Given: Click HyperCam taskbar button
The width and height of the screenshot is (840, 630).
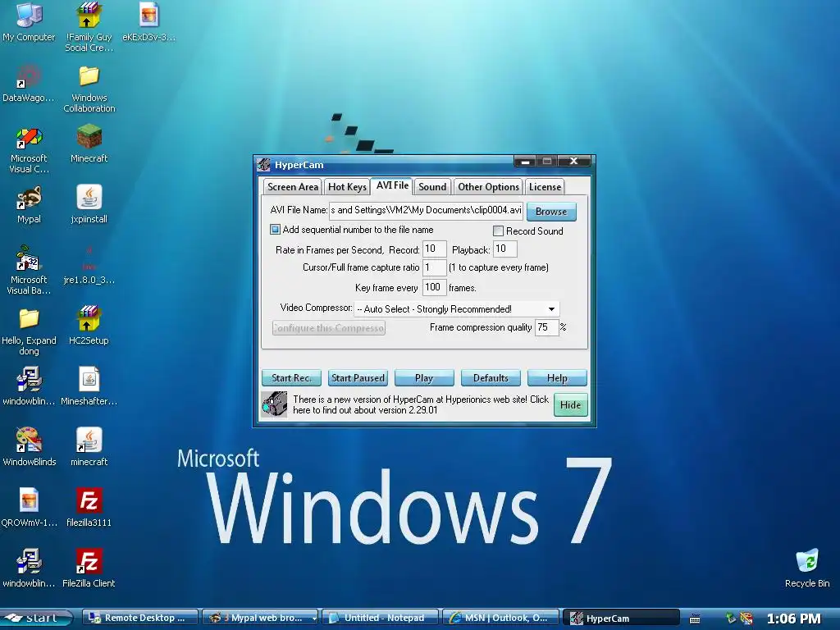Looking at the screenshot, I should coord(622,619).
